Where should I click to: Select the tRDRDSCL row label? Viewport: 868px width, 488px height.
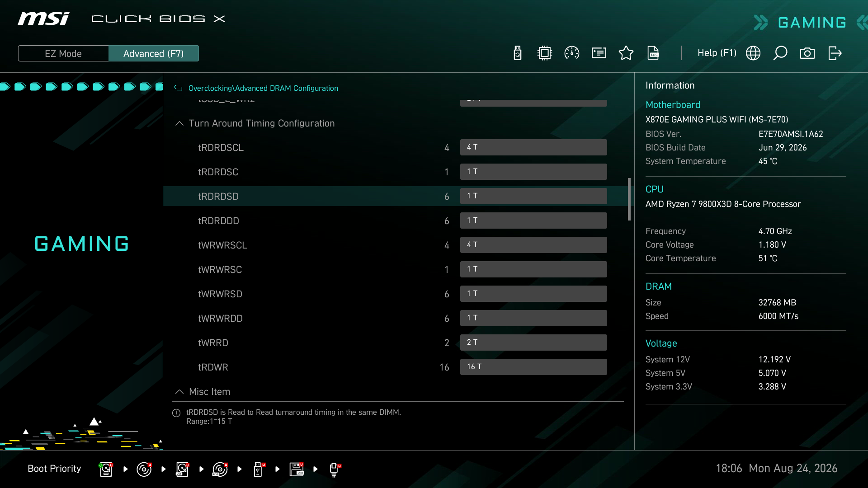coord(221,148)
